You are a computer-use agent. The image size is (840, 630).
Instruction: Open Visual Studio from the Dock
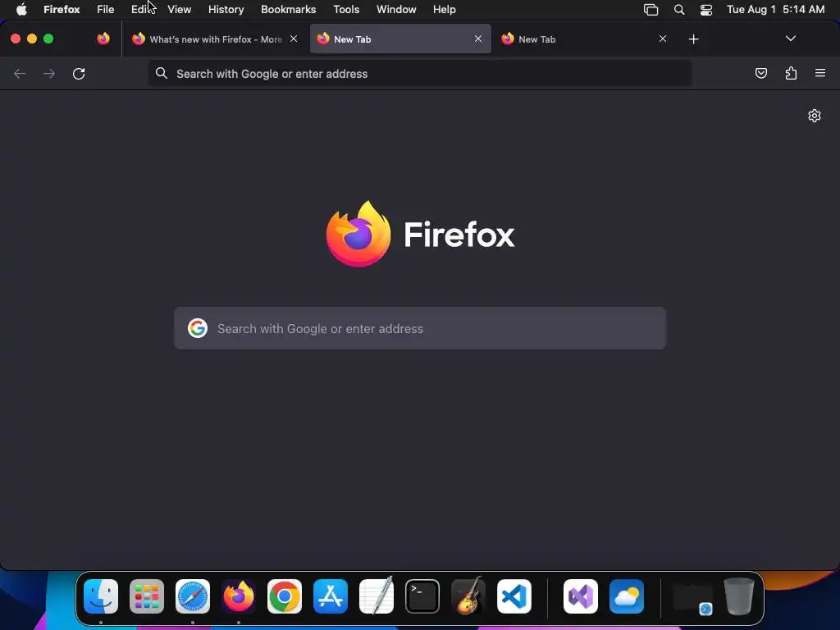[x=581, y=596]
